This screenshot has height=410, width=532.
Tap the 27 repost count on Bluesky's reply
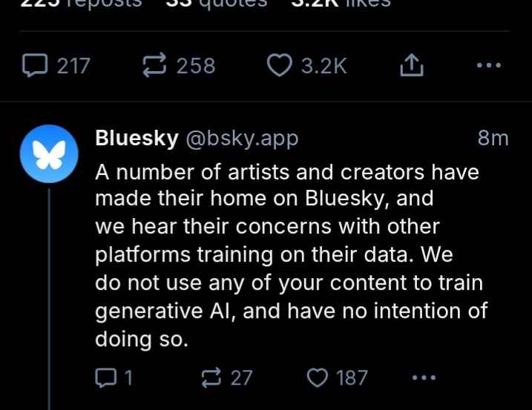coord(241,377)
